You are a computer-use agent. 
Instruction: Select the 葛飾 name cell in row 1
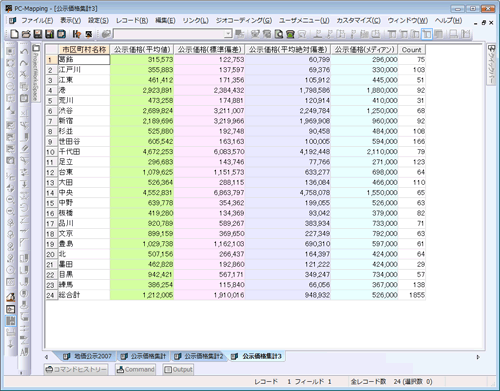point(84,60)
